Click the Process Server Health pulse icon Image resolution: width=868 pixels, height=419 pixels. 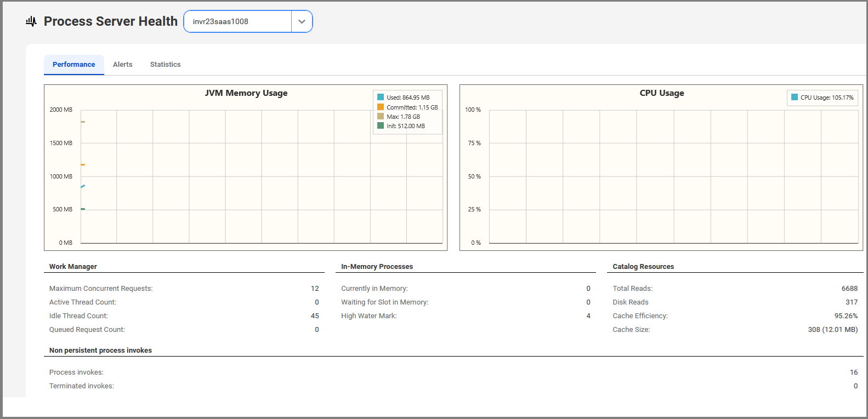31,21
